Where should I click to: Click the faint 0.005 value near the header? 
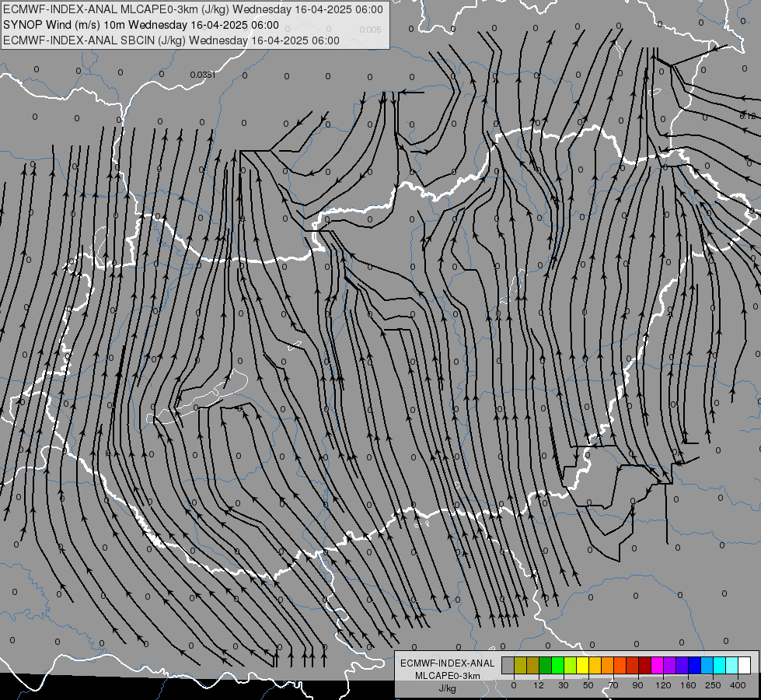pyautogui.click(x=370, y=30)
